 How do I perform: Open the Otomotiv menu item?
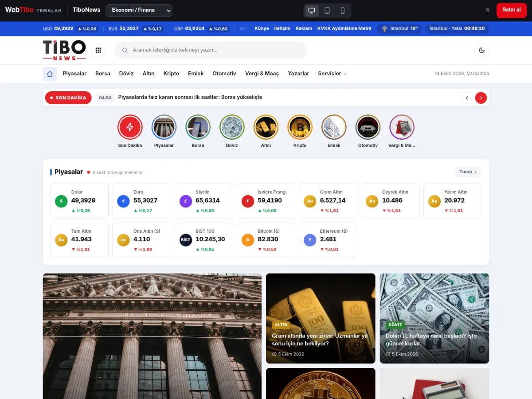(x=224, y=74)
